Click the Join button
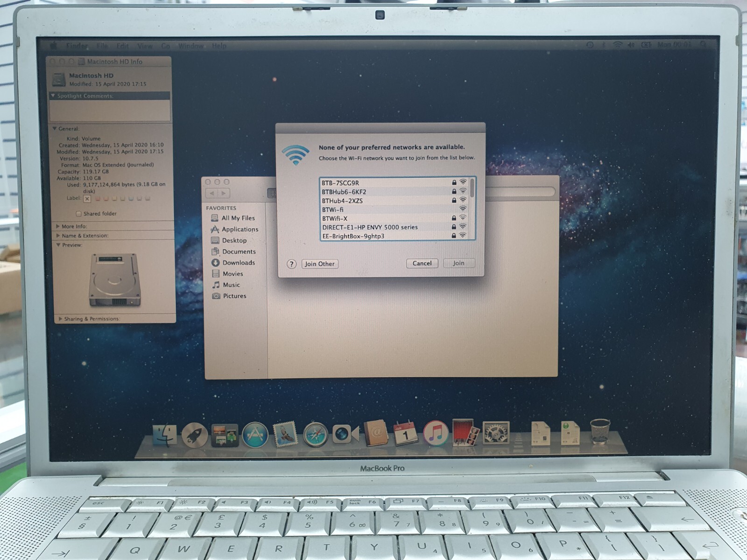Viewport: 747px width, 560px height. (458, 263)
